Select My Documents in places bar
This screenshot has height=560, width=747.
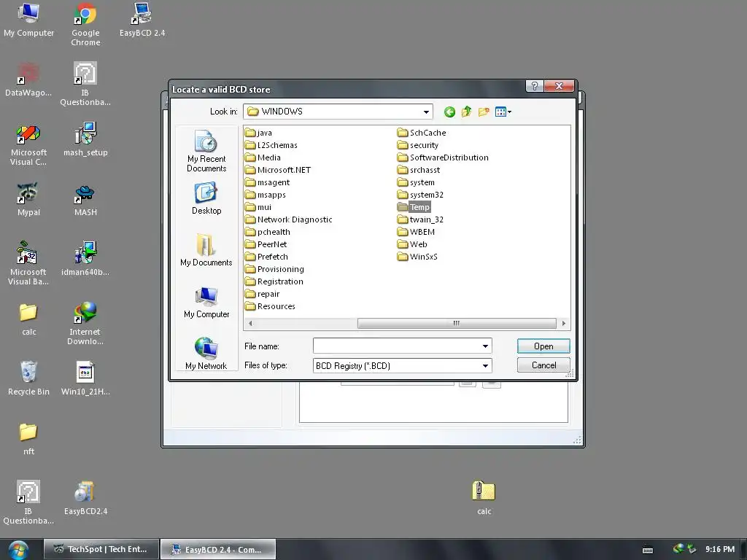pyautogui.click(x=206, y=250)
